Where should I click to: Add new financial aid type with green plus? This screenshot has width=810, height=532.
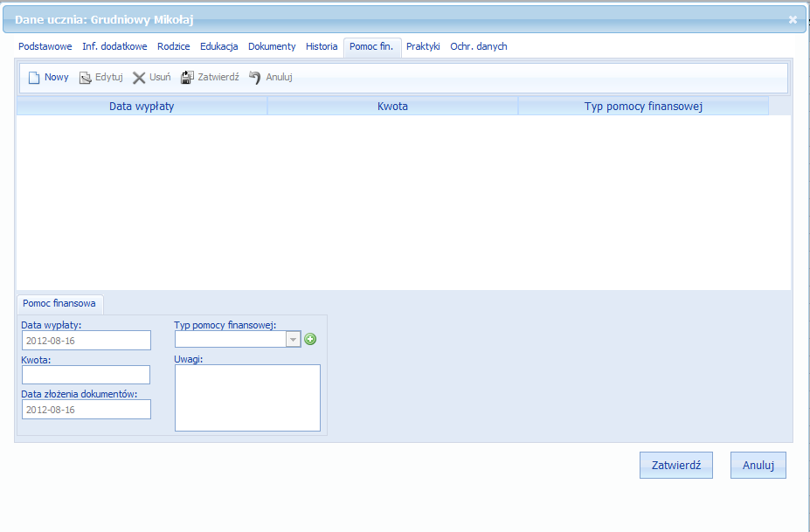coord(310,339)
